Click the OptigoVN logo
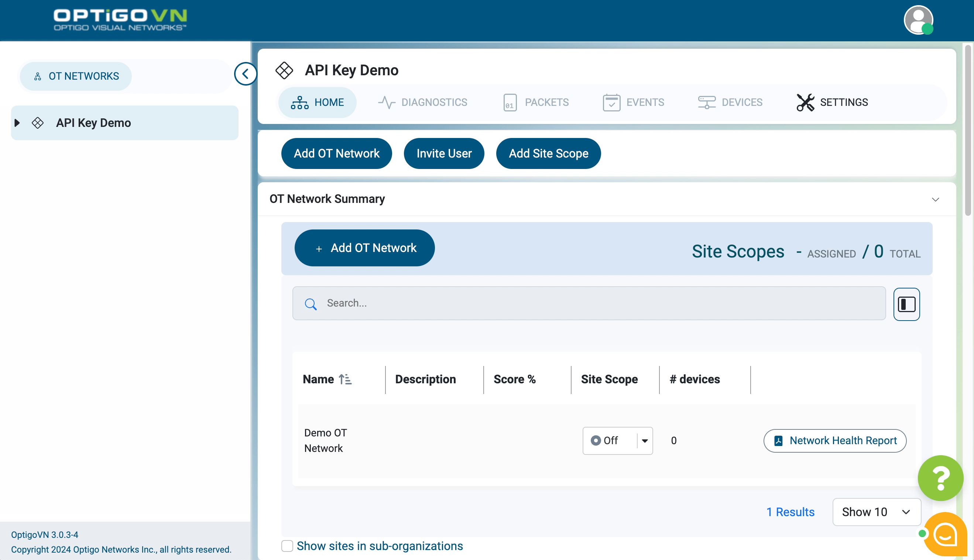Image resolution: width=974 pixels, height=560 pixels. (120, 20)
